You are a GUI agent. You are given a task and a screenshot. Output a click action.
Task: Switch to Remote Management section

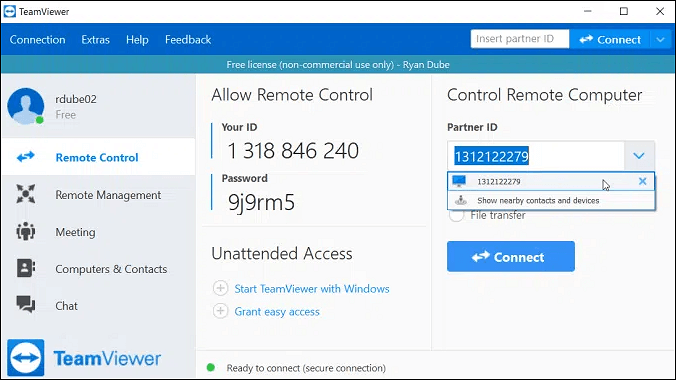[x=98, y=195]
